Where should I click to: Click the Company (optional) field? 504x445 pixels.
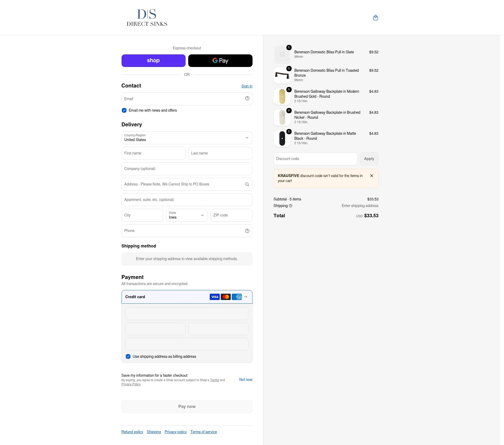pyautogui.click(x=187, y=169)
